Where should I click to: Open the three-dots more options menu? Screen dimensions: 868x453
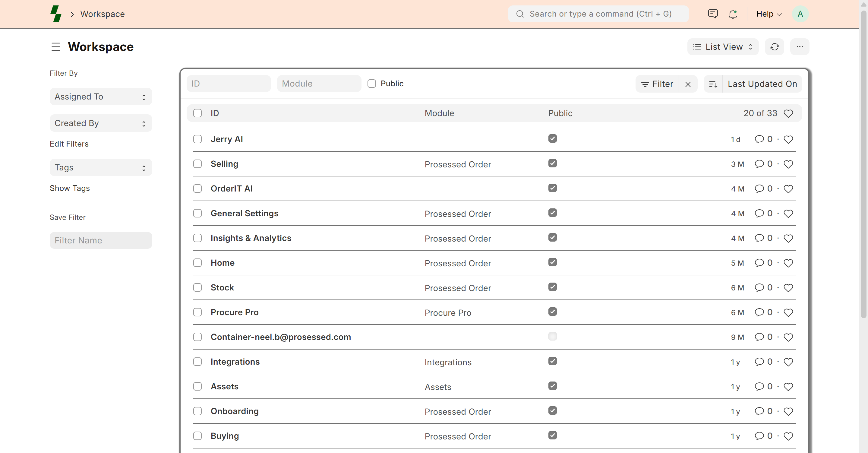(800, 46)
